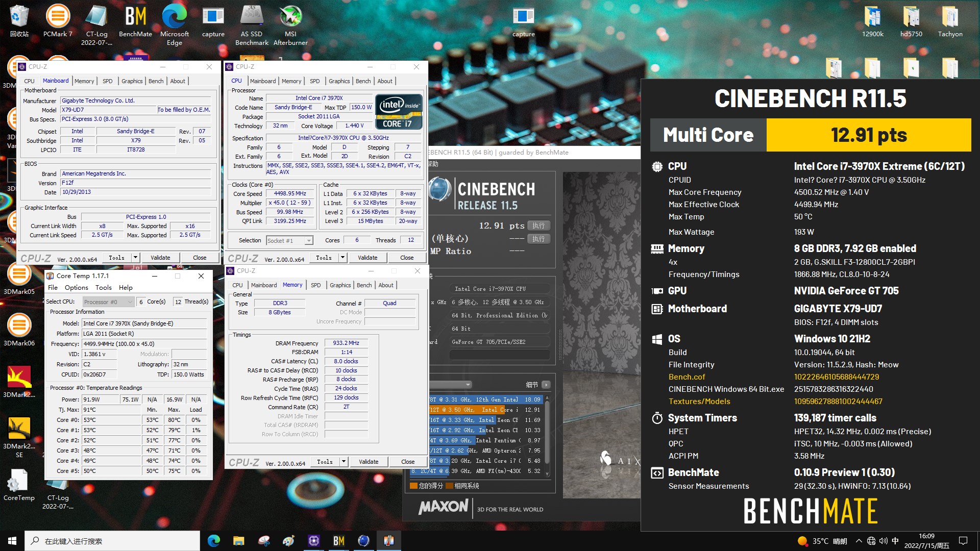
Task: Open Core Temp File menu
Action: click(x=53, y=288)
